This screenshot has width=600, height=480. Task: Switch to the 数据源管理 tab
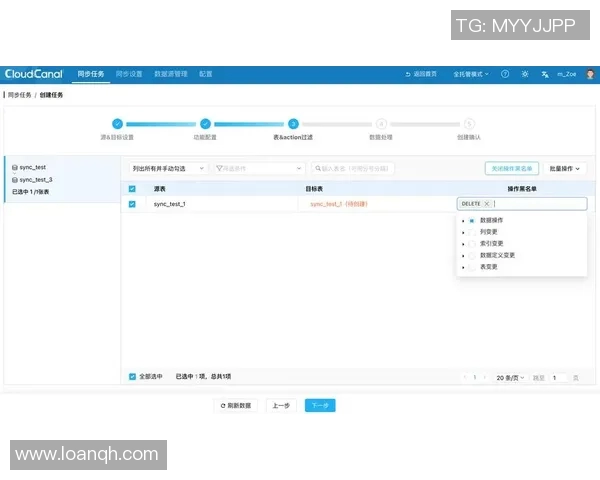click(171, 74)
